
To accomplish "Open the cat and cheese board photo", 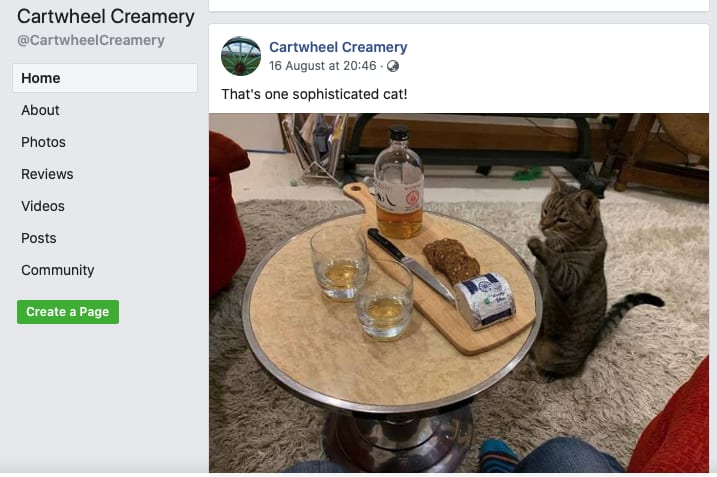I will 459,293.
